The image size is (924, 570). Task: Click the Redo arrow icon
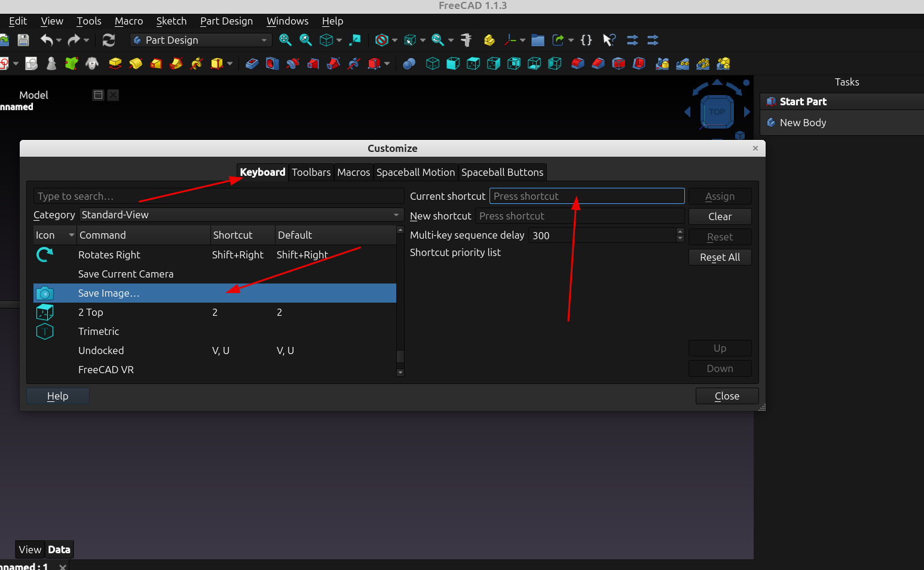click(74, 40)
